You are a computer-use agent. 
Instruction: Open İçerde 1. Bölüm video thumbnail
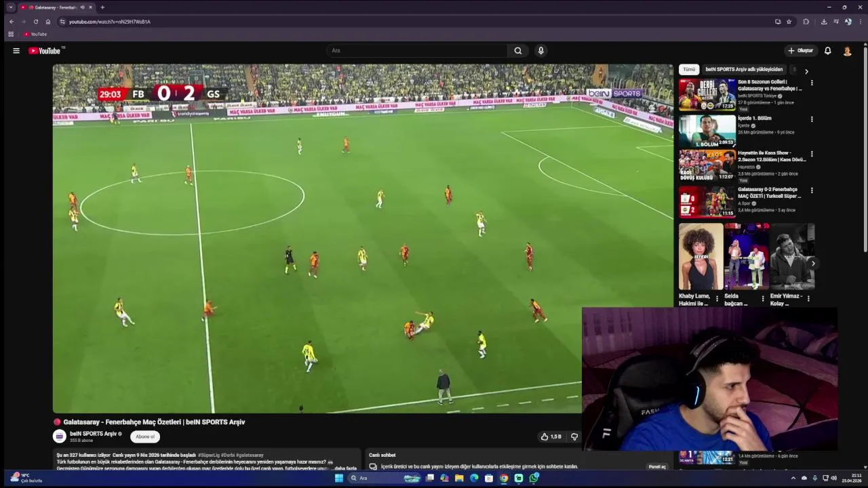(x=707, y=131)
